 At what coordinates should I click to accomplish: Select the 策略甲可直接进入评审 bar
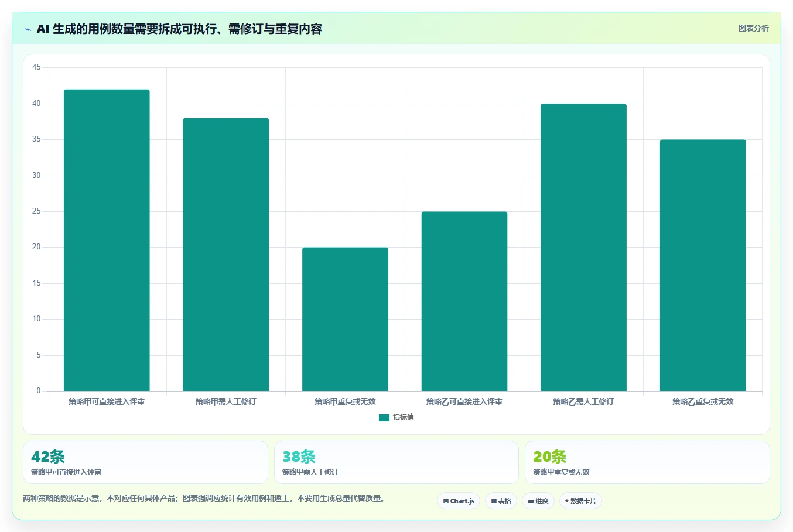[x=107, y=240]
